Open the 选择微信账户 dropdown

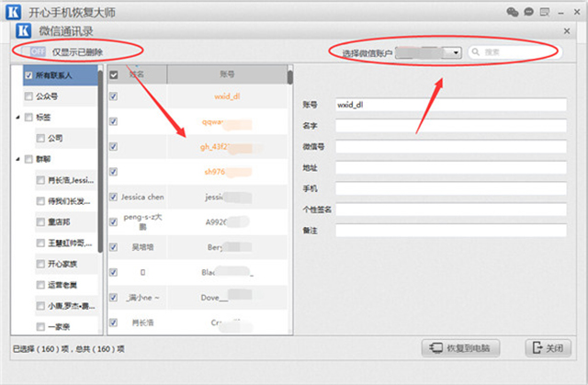pos(456,52)
